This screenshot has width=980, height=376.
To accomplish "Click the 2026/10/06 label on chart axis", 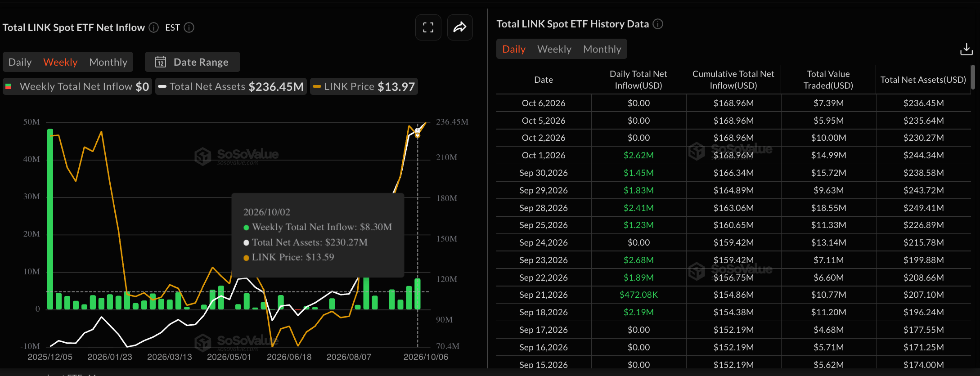I will tap(426, 357).
